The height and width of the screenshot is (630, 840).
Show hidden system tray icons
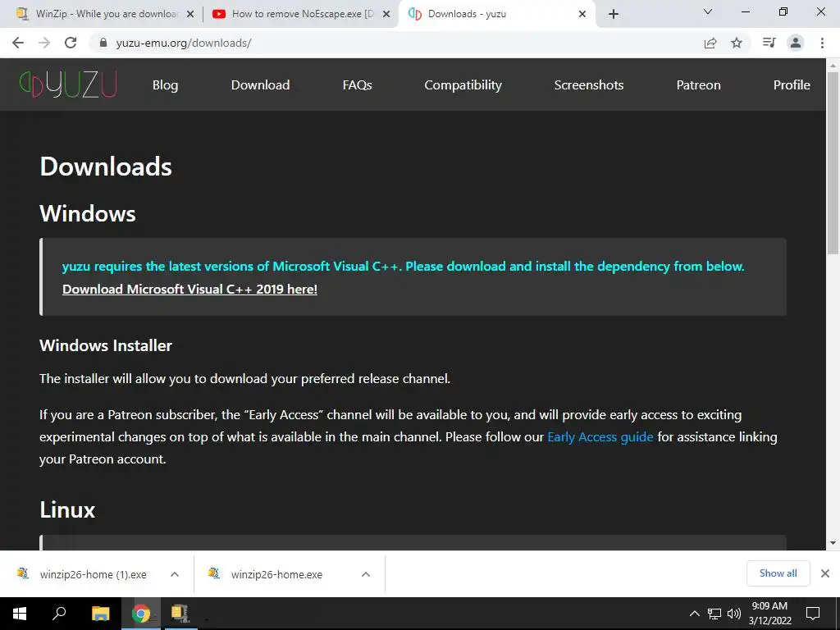click(x=694, y=614)
